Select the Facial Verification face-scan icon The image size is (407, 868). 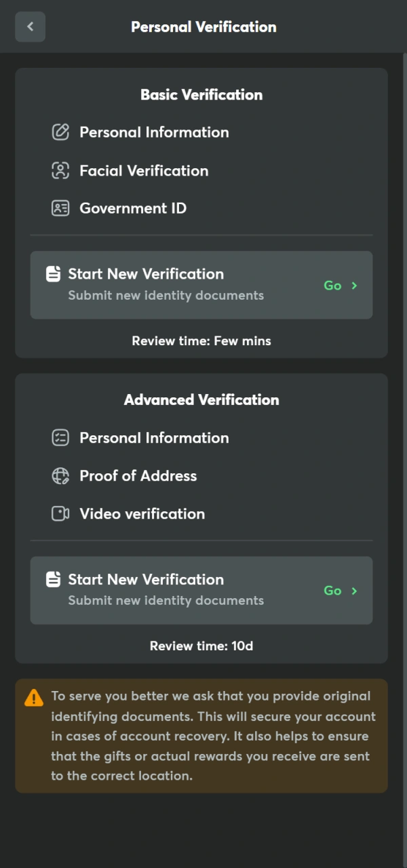60,170
